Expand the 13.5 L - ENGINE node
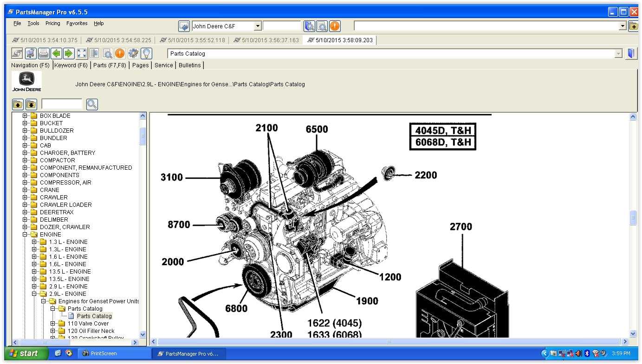 34,272
